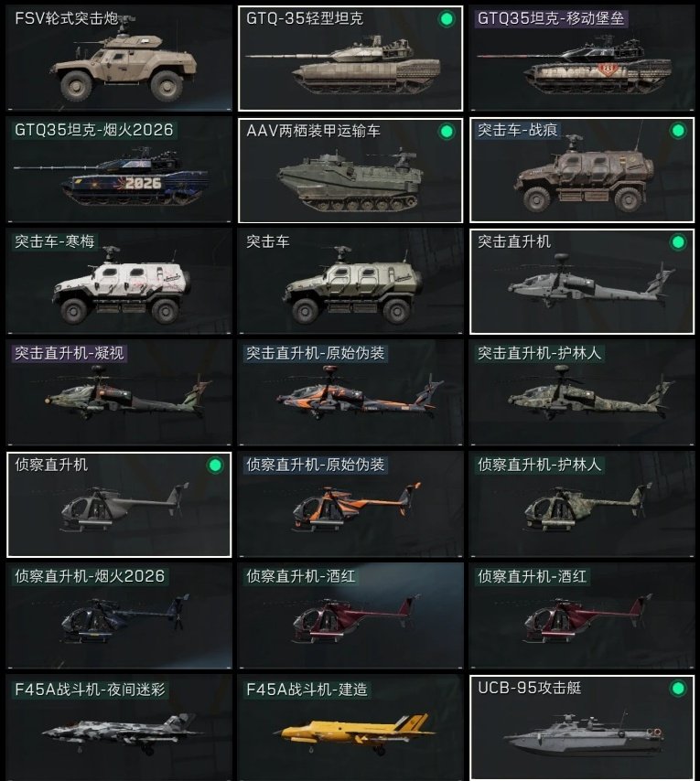
Task: Select the 突击车-寒梅 white vehicle skin
Action: pos(119,281)
